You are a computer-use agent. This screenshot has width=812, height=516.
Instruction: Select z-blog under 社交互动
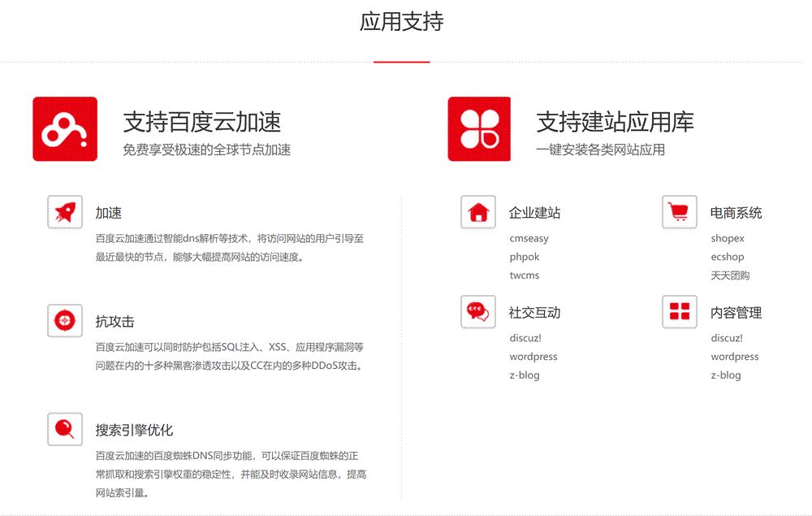pyautogui.click(x=524, y=375)
